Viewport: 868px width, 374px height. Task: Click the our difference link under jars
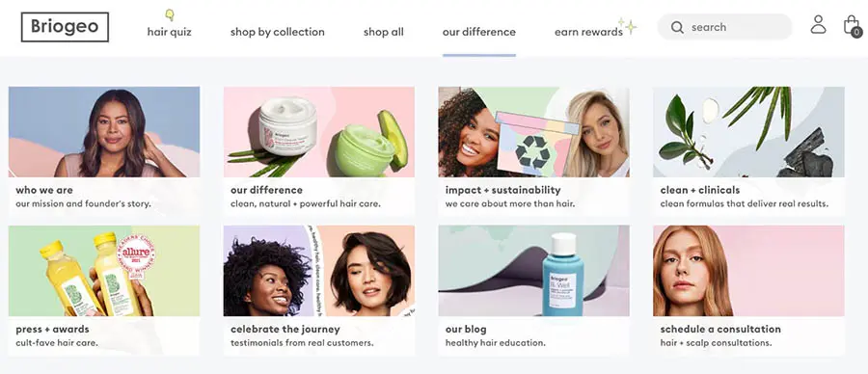[x=266, y=190]
